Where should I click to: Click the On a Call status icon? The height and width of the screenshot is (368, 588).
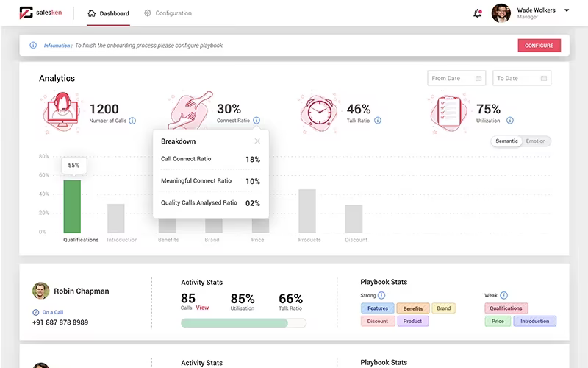36,312
